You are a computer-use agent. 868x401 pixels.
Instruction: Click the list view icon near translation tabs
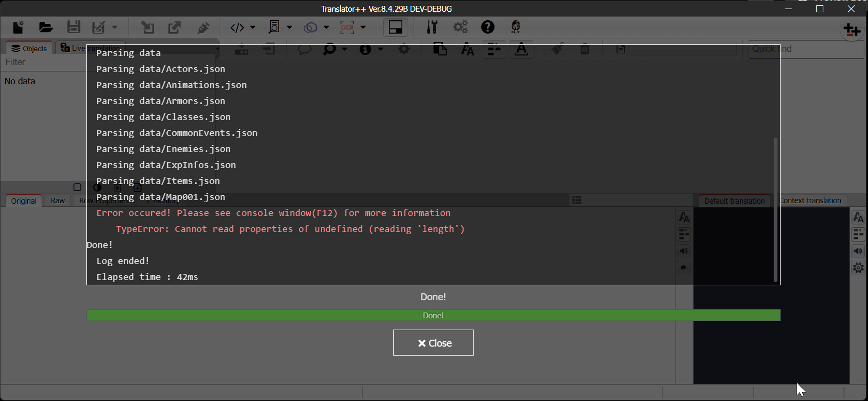pyautogui.click(x=577, y=200)
